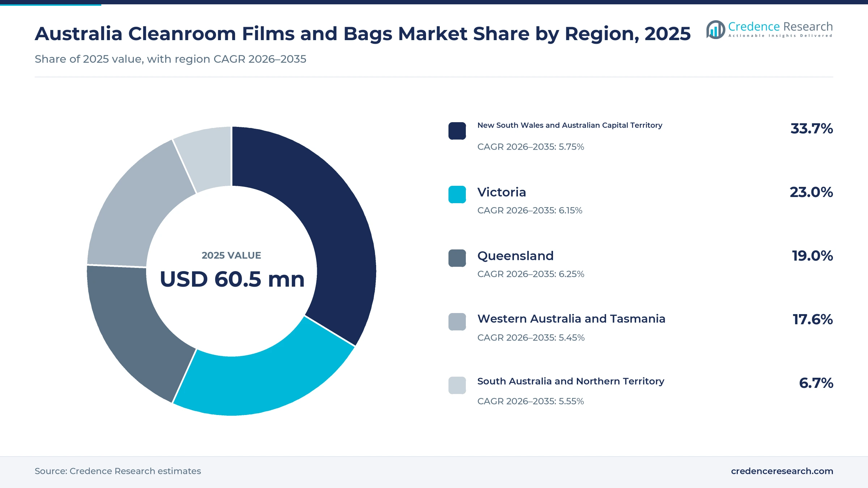This screenshot has height=488, width=868.
Task: Click the slate Queensland legend swatch
Action: (x=457, y=258)
